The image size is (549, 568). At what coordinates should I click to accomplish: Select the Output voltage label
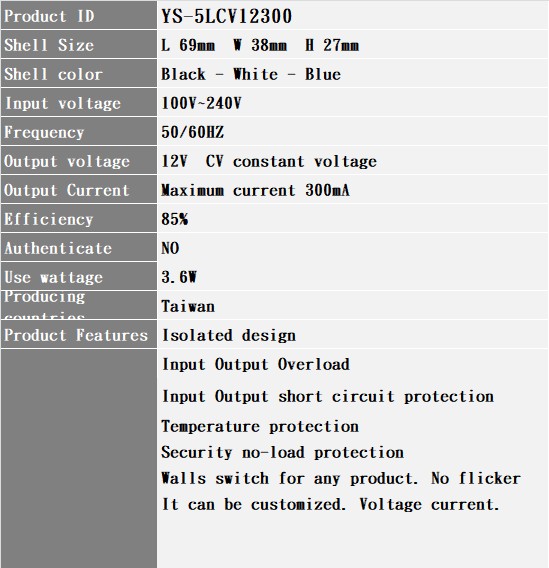pyautogui.click(x=67, y=162)
